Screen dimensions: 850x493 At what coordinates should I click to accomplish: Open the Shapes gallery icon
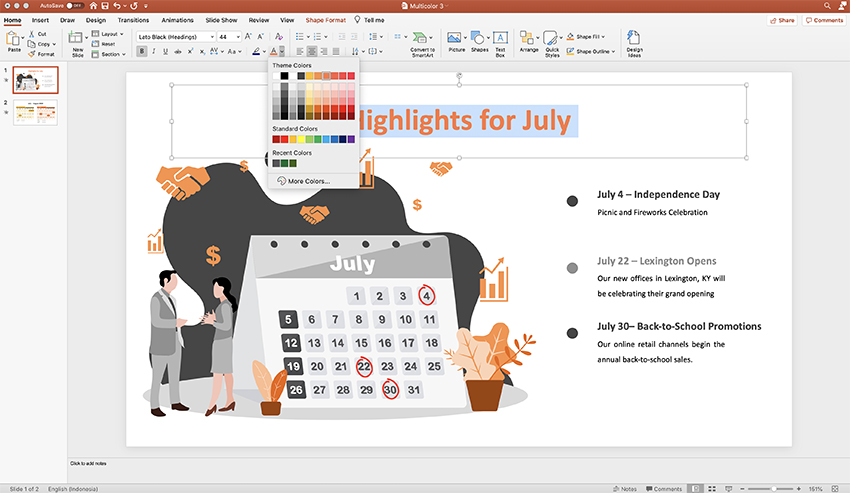pos(478,37)
